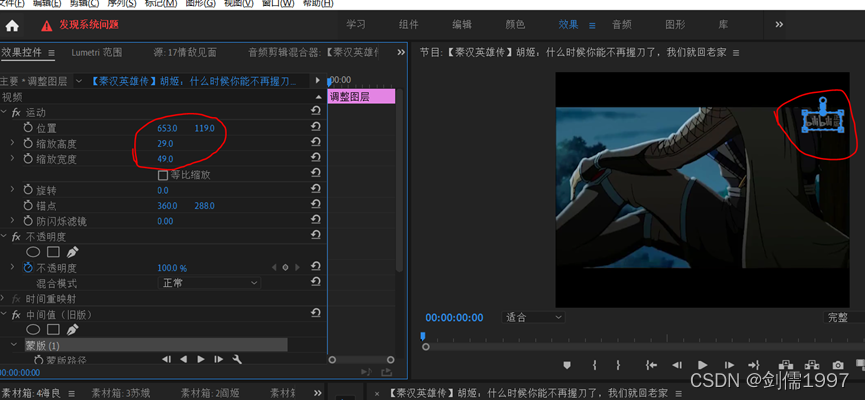
Task: Go to Out point
Action: pyautogui.click(x=754, y=365)
